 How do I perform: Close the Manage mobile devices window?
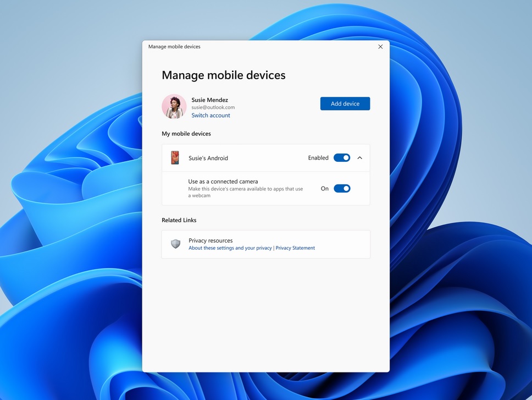pos(380,47)
